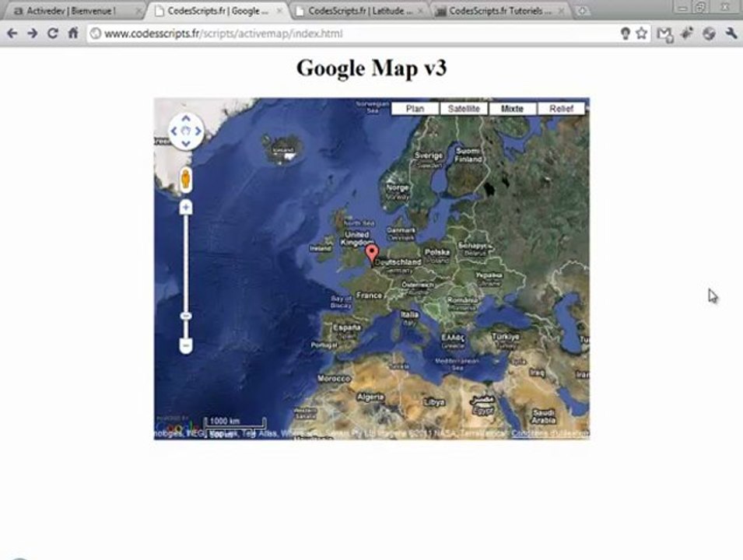The image size is (743, 560).
Task: Pan the map up
Action: (186, 119)
